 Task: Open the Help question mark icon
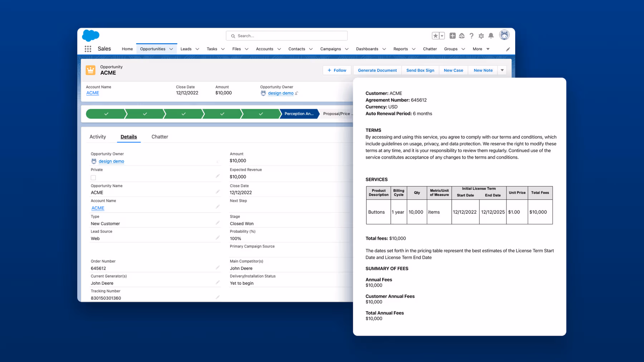[x=472, y=36]
